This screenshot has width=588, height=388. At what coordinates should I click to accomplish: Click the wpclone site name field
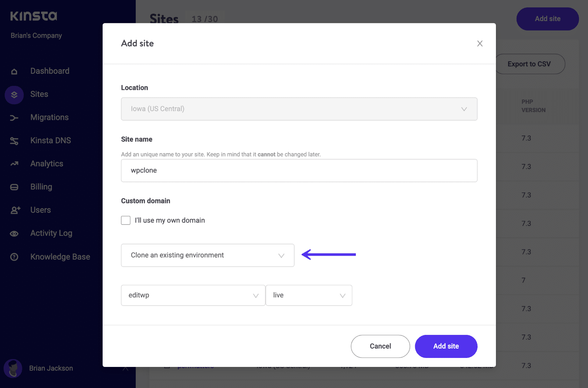click(299, 171)
